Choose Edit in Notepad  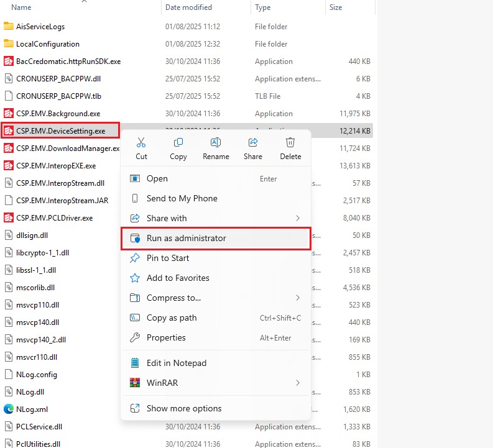click(x=177, y=363)
